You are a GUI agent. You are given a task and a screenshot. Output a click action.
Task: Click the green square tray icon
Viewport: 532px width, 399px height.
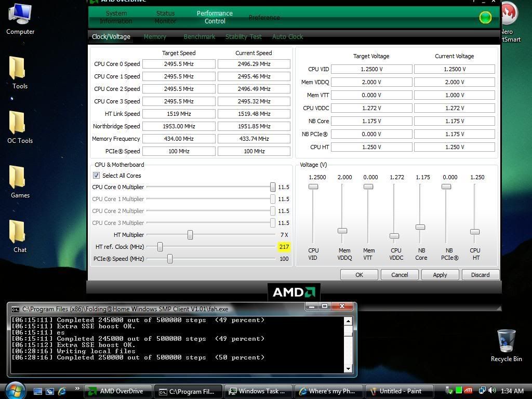(459, 391)
